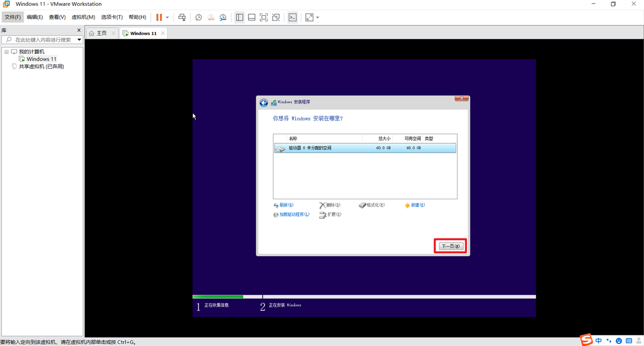This screenshot has width=644, height=346.
Task: Collapse the 我的计算机 tree node
Action: (x=6, y=52)
